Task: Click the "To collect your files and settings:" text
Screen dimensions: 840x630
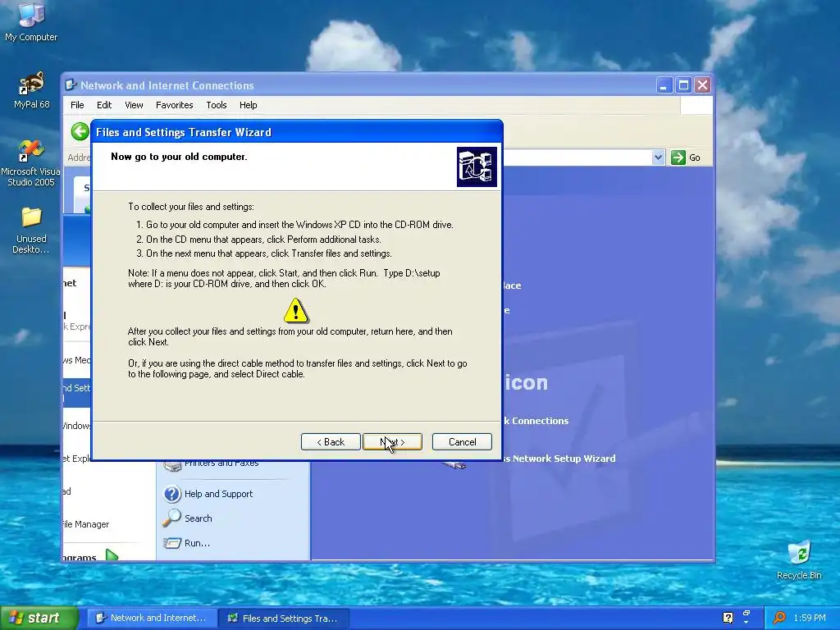Action: coord(191,207)
